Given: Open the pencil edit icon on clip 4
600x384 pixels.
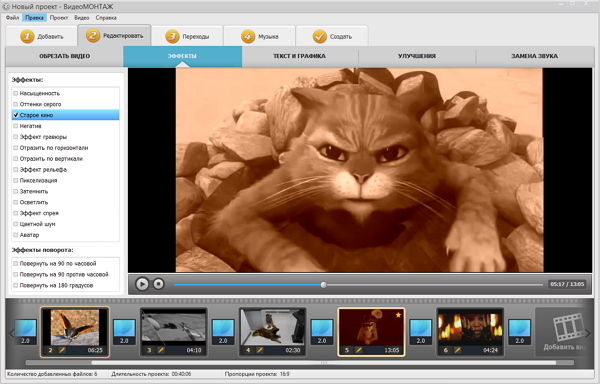Looking at the screenshot, I should 259,350.
